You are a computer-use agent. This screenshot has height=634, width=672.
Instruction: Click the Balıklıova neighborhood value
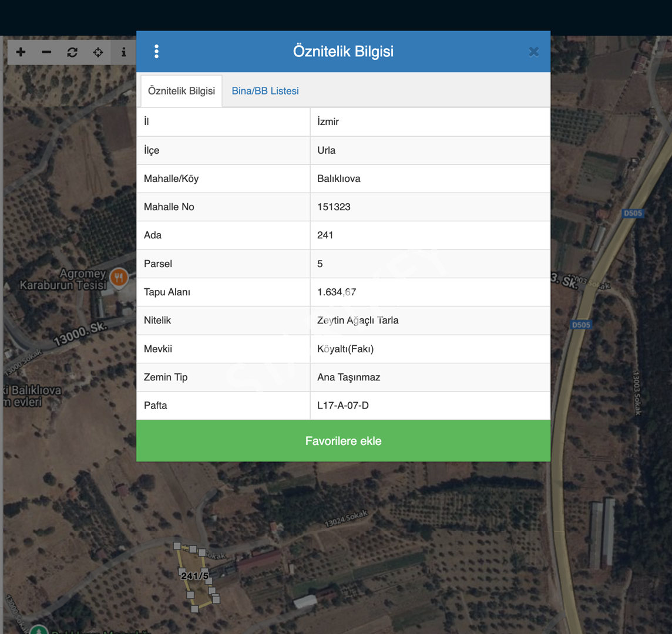tap(339, 179)
